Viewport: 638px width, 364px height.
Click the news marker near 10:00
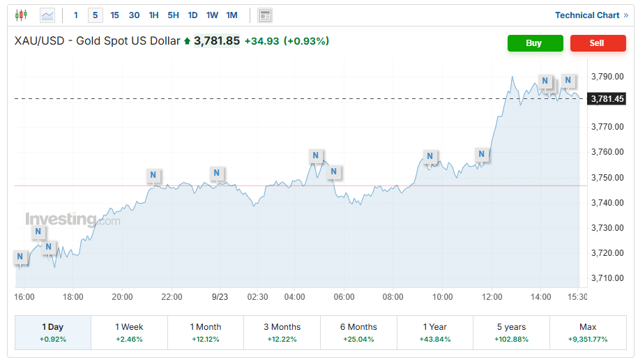click(430, 156)
